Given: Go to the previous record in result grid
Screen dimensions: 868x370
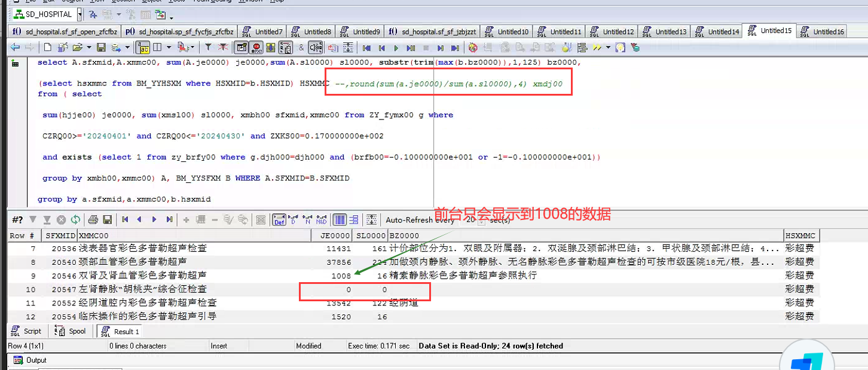Looking at the screenshot, I should coord(139,219).
